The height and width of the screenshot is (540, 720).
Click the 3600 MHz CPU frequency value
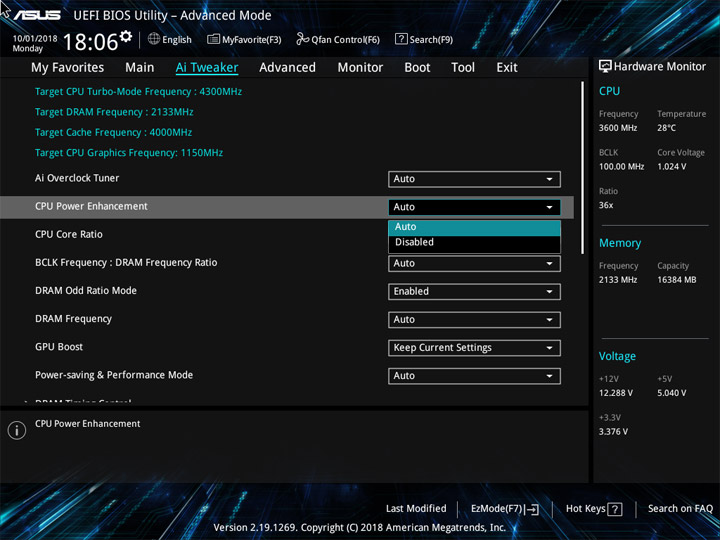[618, 128]
